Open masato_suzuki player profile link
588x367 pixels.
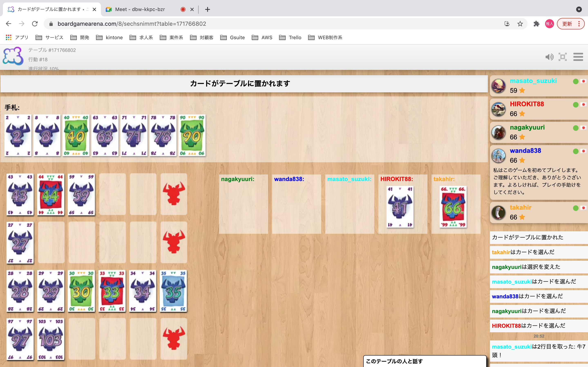(x=533, y=81)
